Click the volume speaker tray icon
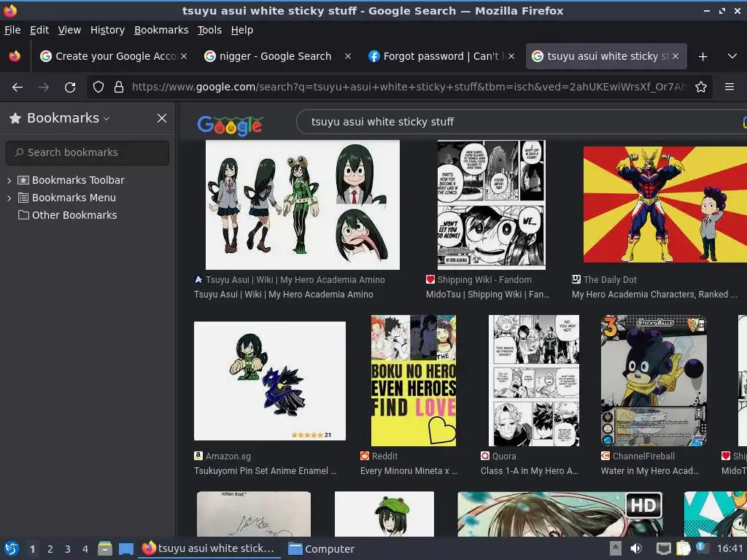The width and height of the screenshot is (747, 560). coord(636,549)
